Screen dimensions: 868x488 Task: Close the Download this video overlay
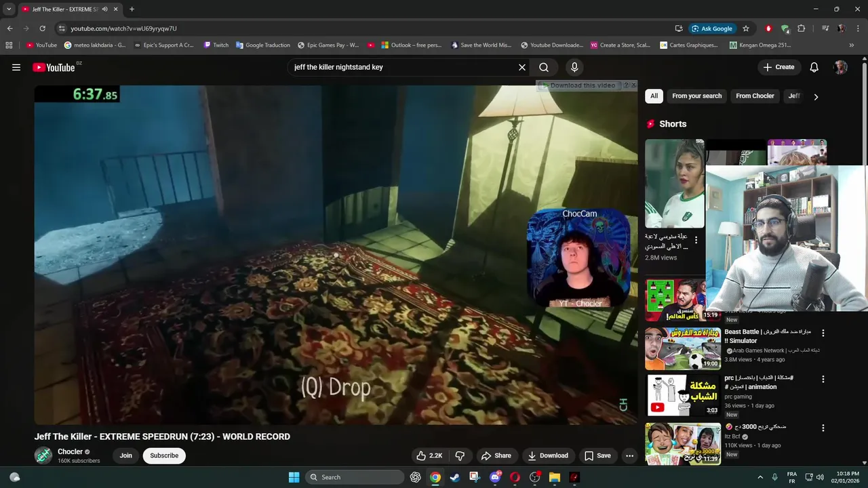pyautogui.click(x=633, y=85)
